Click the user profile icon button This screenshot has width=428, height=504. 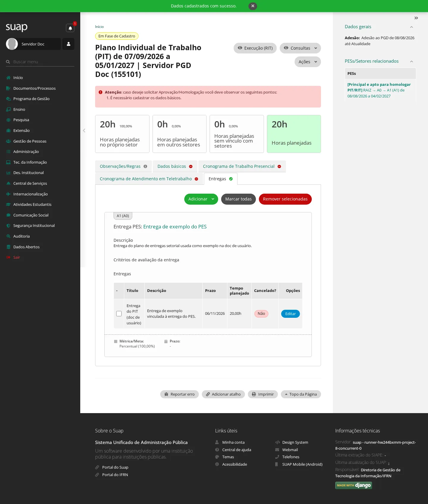pyautogui.click(x=68, y=44)
